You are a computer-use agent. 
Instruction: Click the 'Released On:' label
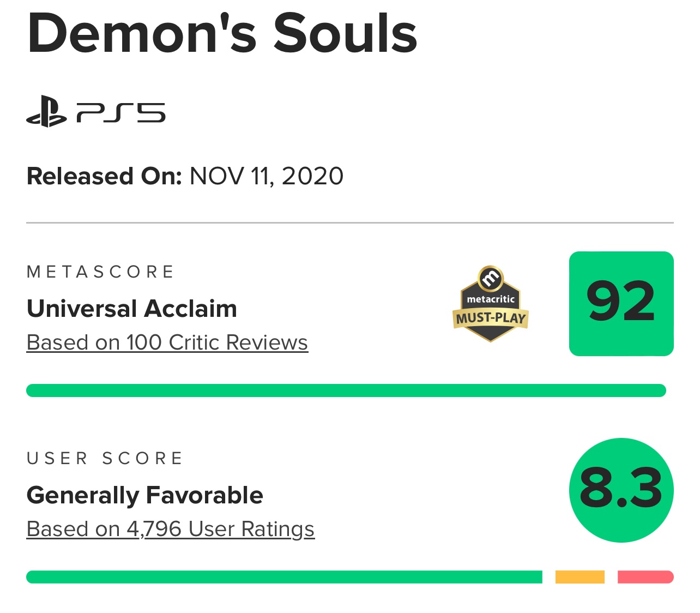tap(104, 176)
